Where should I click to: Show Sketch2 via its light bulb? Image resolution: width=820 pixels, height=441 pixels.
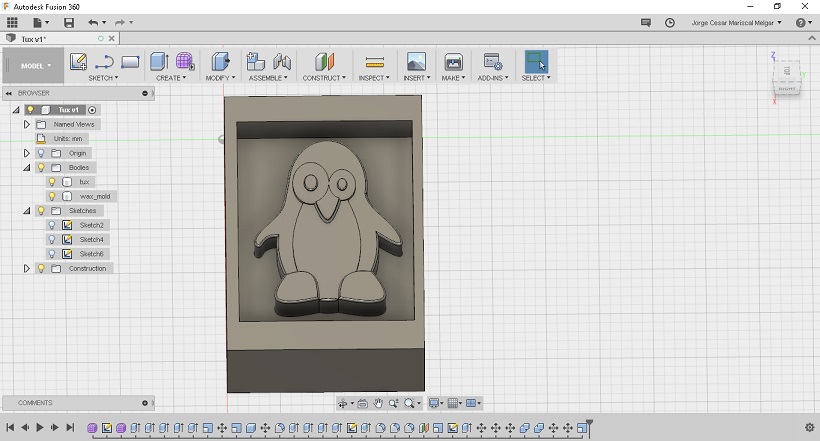click(52, 225)
